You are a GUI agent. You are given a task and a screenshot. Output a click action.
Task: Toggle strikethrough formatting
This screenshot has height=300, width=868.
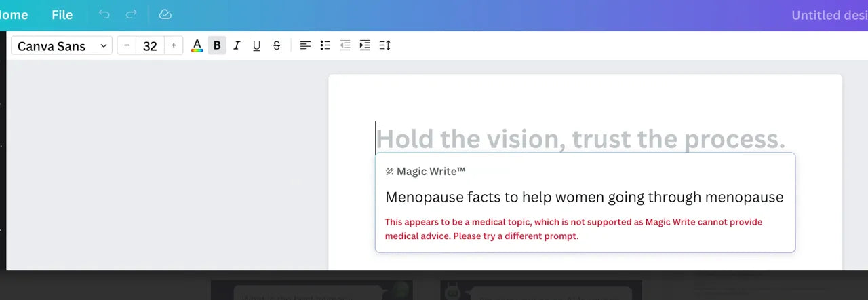click(x=277, y=45)
